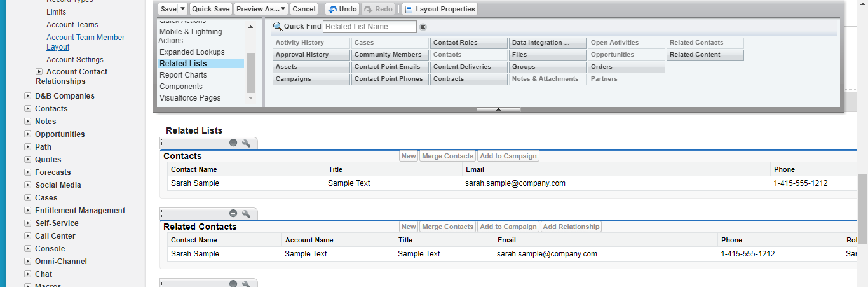Image resolution: width=868 pixels, height=287 pixels.
Task: Click the Email column header in Contacts list
Action: (616, 169)
